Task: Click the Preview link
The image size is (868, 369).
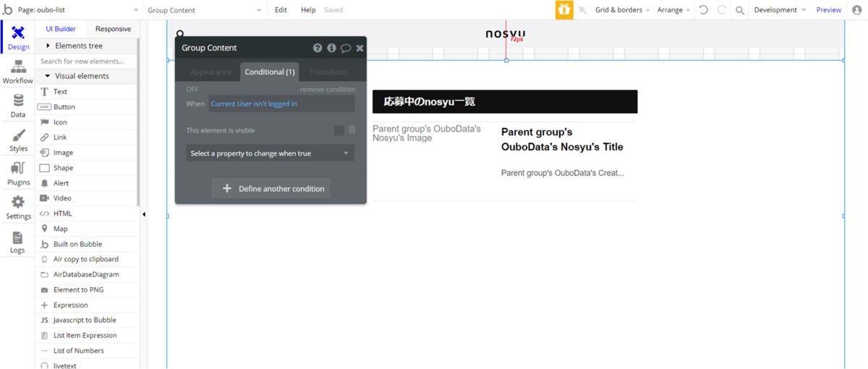Action: click(x=828, y=10)
